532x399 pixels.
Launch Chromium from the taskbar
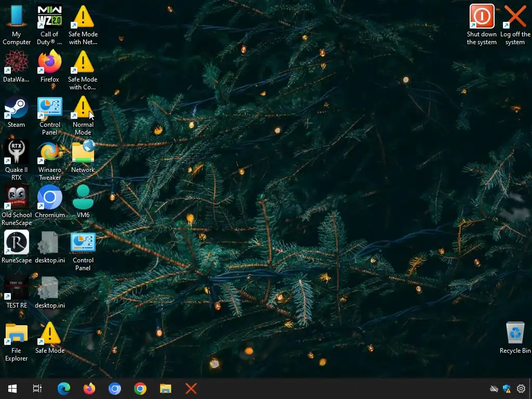point(115,389)
